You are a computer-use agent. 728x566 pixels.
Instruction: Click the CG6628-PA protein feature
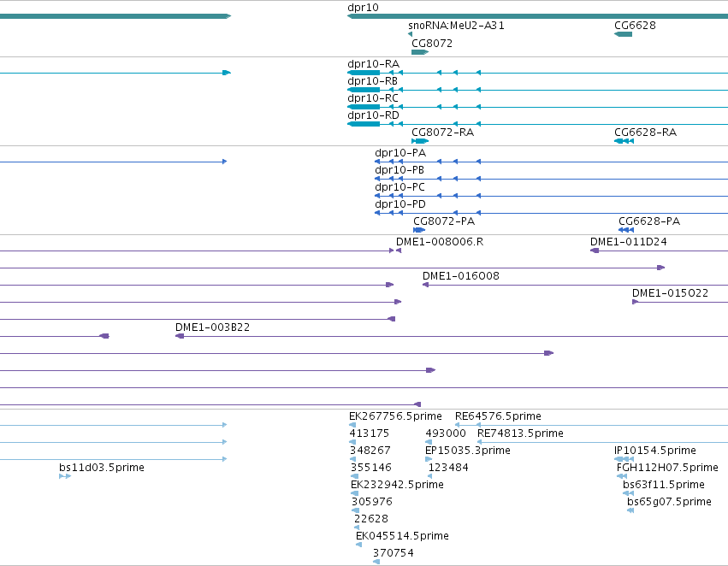pos(626,230)
